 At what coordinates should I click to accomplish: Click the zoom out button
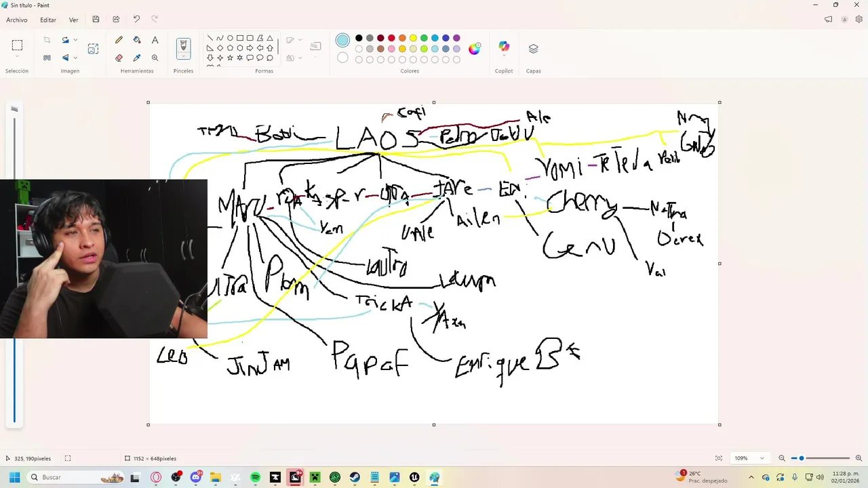[782, 458]
